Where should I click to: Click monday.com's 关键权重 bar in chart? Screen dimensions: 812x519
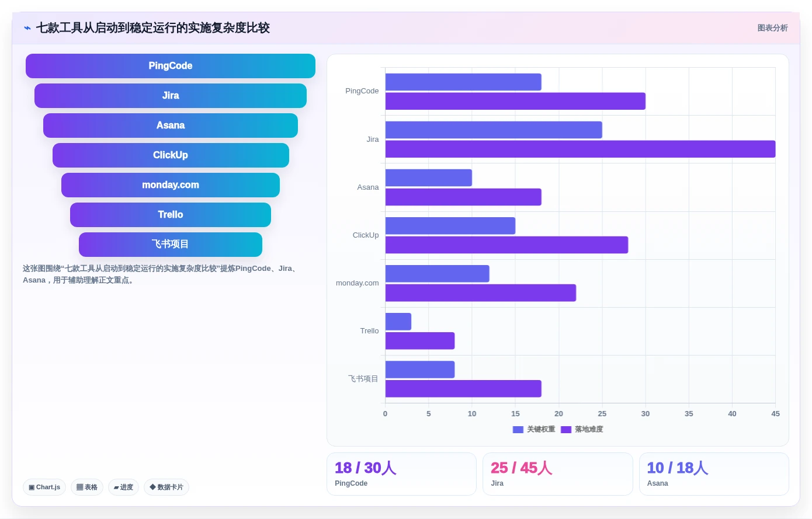click(x=438, y=274)
